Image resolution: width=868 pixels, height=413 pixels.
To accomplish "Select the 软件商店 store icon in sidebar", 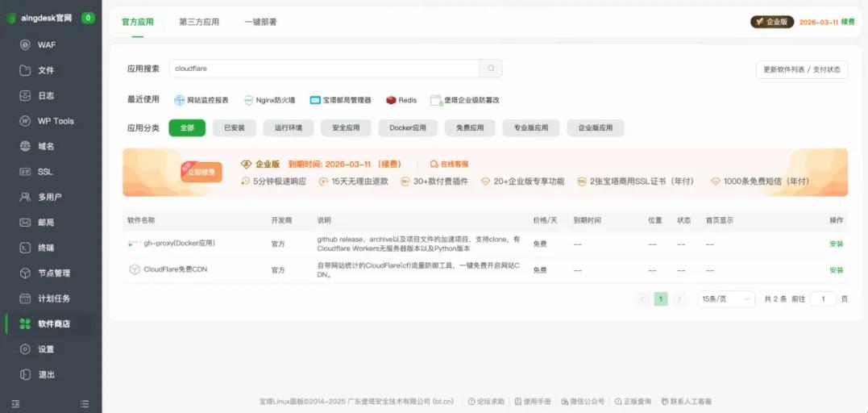I will 25,323.
